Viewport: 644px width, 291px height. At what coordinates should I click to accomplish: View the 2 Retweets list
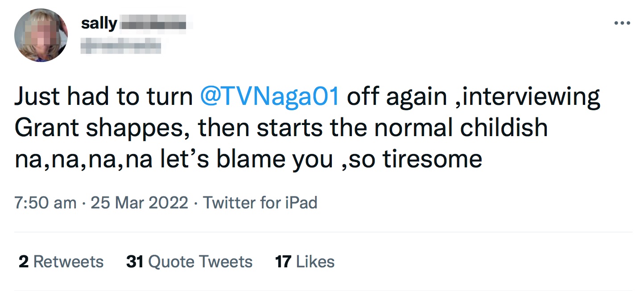click(61, 262)
